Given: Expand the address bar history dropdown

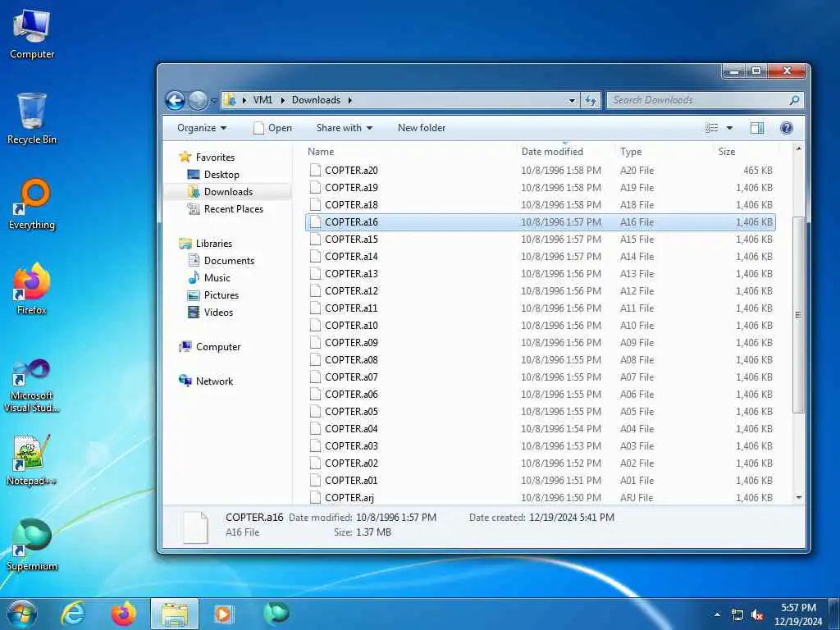Looking at the screenshot, I should 572,100.
